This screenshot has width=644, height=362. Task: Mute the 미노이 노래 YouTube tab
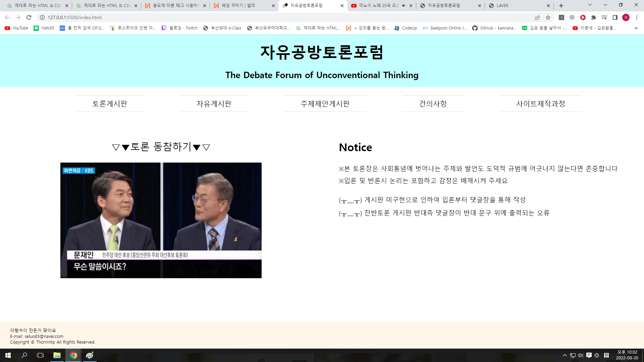tap(404, 6)
